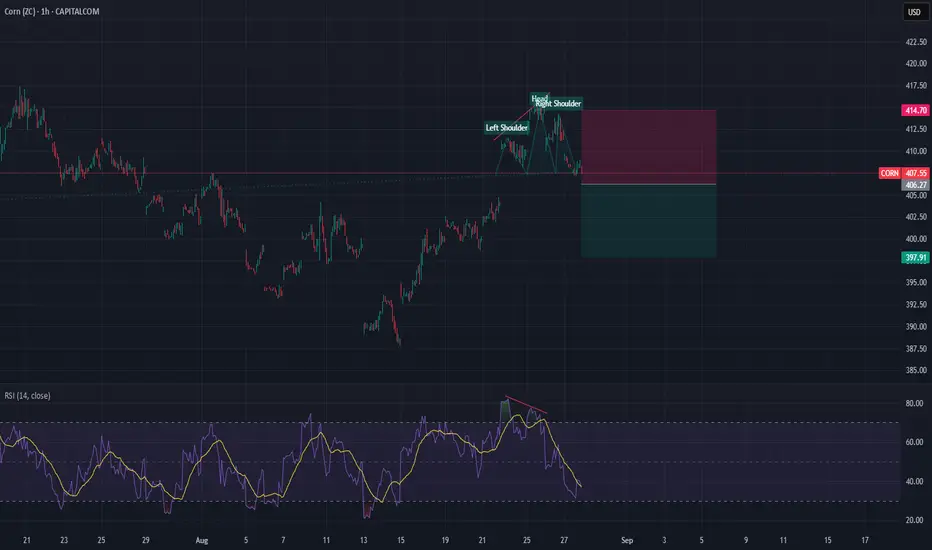Click the Sep label on time axis

627,540
